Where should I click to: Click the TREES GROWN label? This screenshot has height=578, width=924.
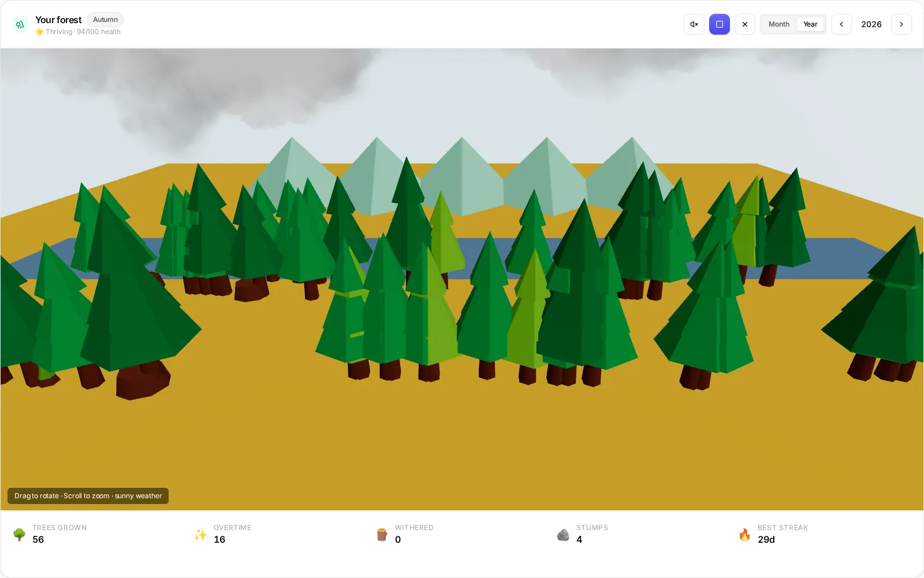coord(59,528)
